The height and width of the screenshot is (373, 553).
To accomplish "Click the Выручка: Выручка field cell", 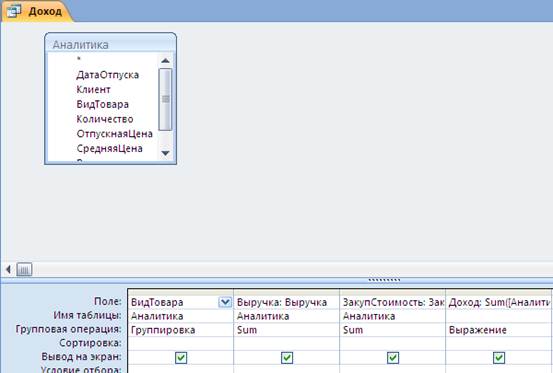I will coord(286,302).
